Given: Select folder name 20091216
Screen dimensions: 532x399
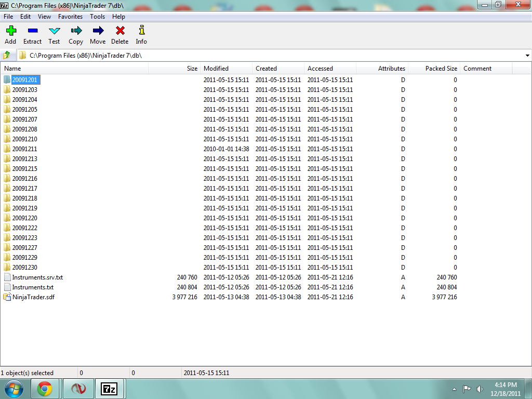Looking at the screenshot, I should pos(25,178).
